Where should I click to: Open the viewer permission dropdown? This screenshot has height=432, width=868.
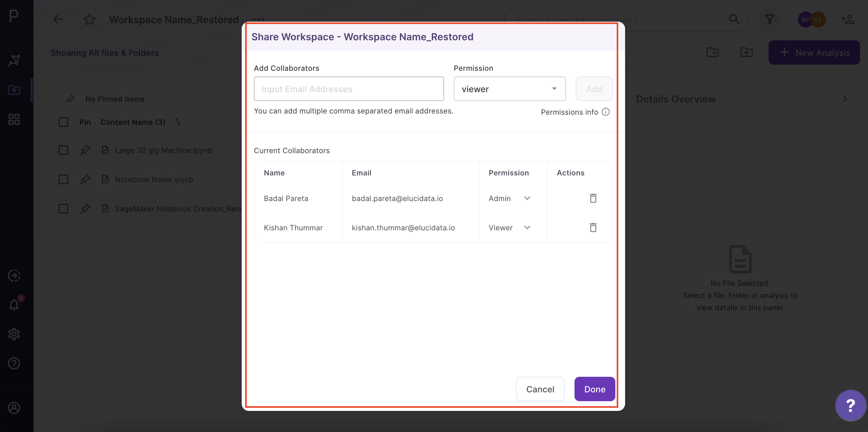pyautogui.click(x=510, y=89)
